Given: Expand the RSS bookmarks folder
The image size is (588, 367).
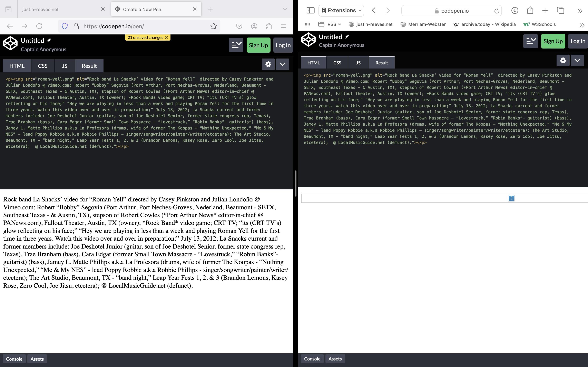Looking at the screenshot, I should coord(329,24).
